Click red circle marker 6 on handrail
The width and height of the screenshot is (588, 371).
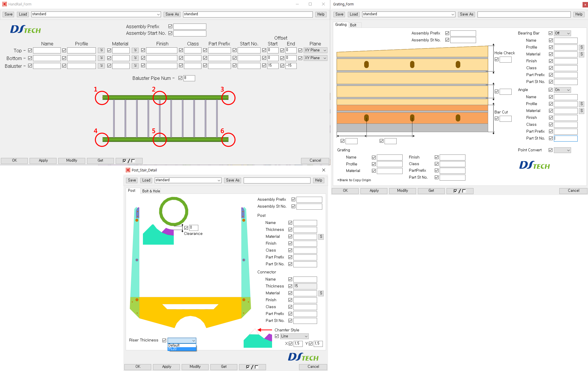tap(228, 140)
